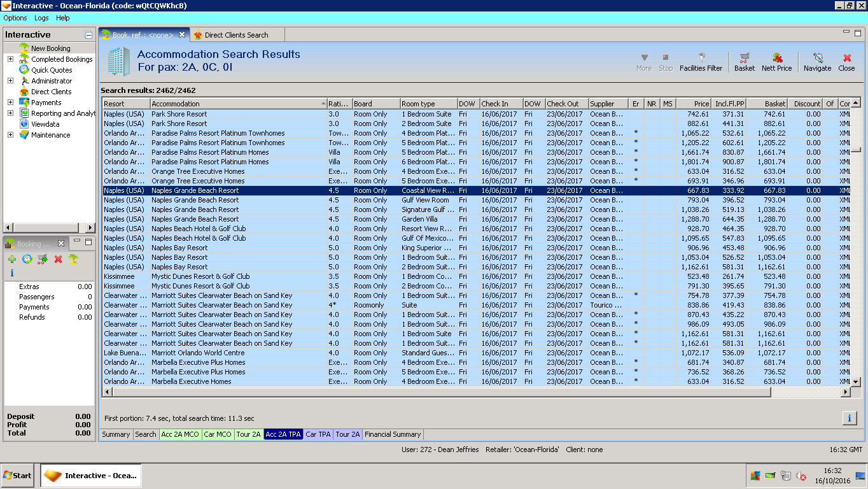Select the Marriott Orlando World Centre row

click(198, 353)
